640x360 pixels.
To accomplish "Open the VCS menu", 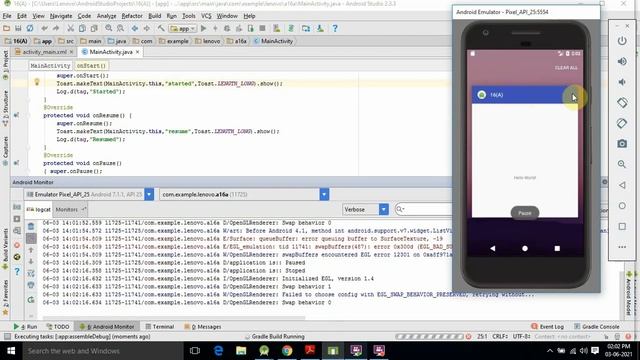I will pos(206,16).
